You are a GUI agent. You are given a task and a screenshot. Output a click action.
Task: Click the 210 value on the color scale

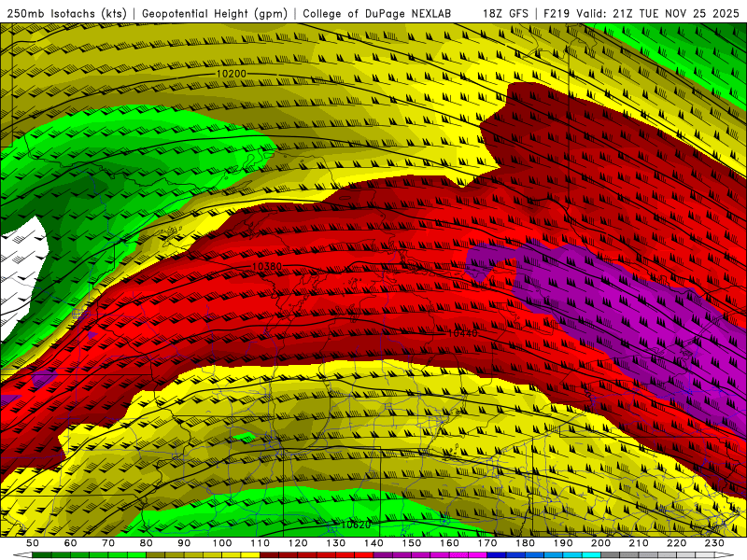[639, 543]
